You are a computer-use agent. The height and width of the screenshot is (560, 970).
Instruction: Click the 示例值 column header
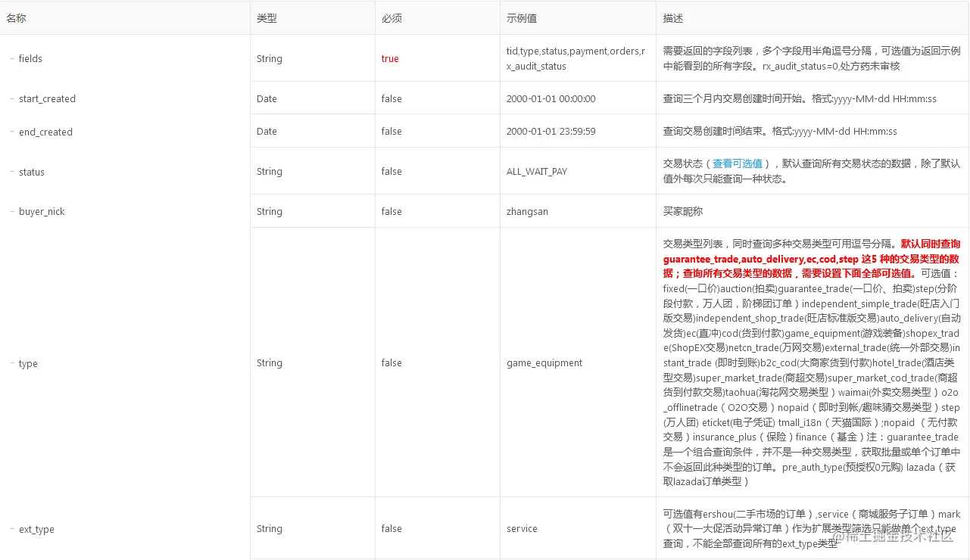pyautogui.click(x=522, y=17)
